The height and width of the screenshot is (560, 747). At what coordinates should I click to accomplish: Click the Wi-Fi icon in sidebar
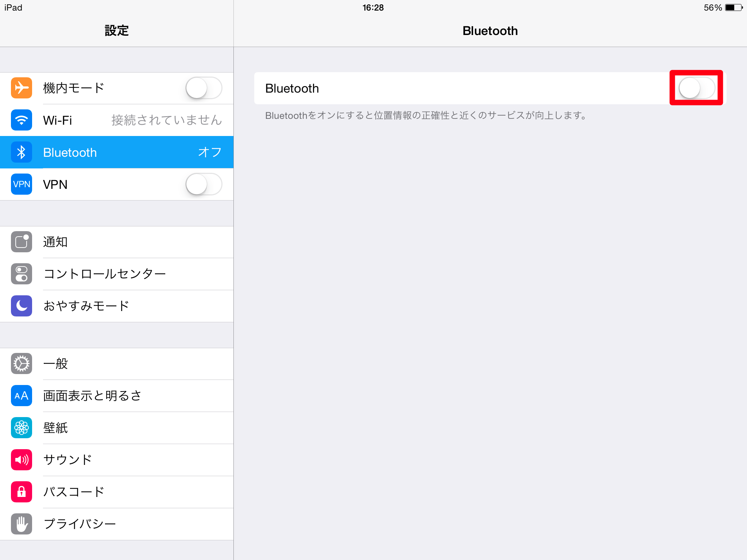pos(21,120)
